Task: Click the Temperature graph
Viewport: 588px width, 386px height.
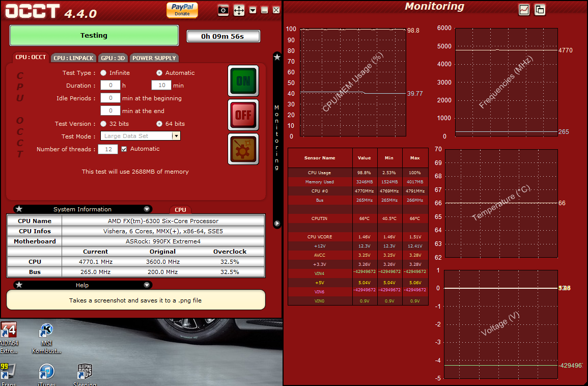Action: [501, 203]
